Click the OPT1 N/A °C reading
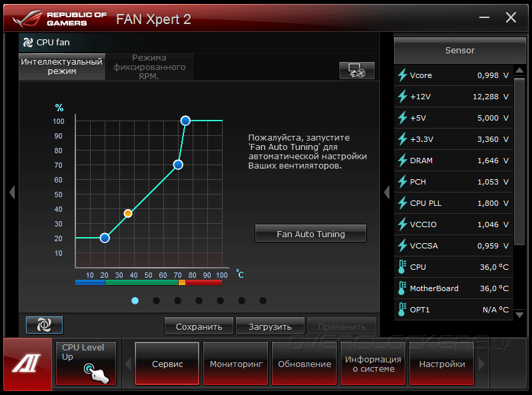The image size is (532, 395). [496, 310]
